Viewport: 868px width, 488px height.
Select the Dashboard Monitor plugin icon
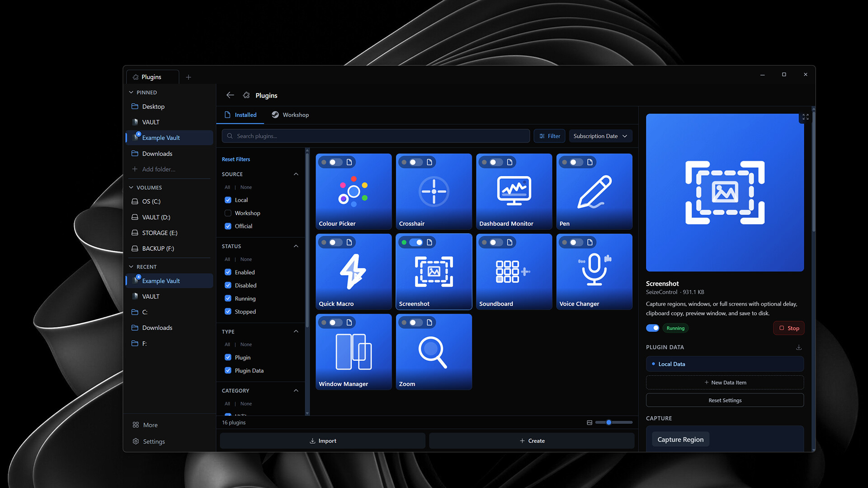514,191
